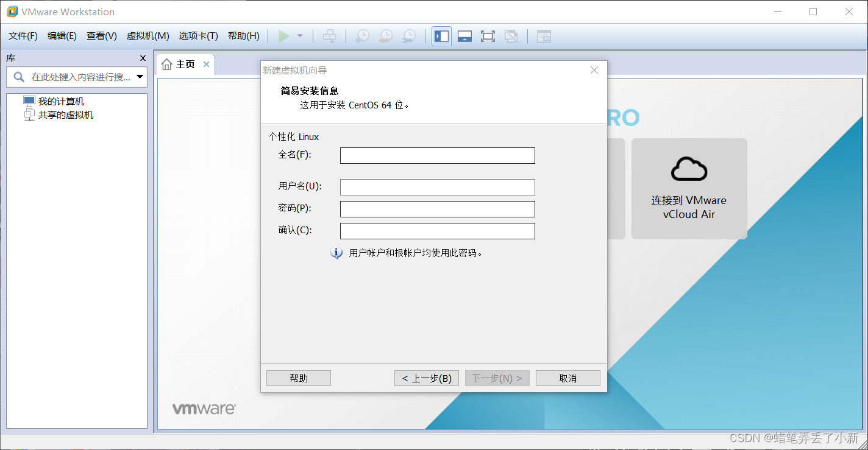The width and height of the screenshot is (868, 450).
Task: Maximize the VMware Workstation window
Action: coord(813,12)
